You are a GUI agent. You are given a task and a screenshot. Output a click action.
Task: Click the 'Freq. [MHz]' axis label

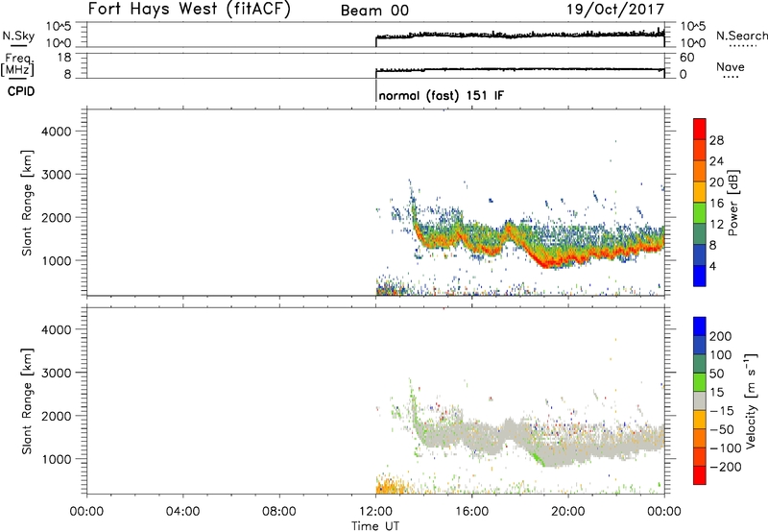(x=18, y=64)
